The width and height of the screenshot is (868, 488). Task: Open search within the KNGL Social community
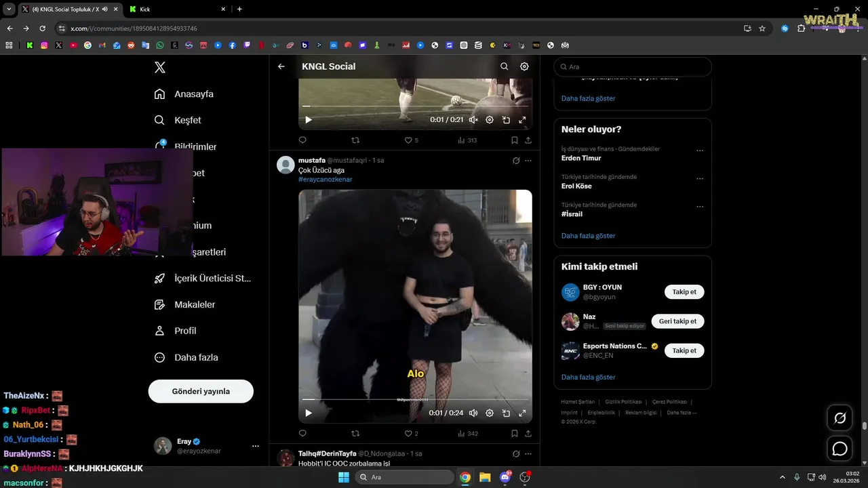pos(504,66)
